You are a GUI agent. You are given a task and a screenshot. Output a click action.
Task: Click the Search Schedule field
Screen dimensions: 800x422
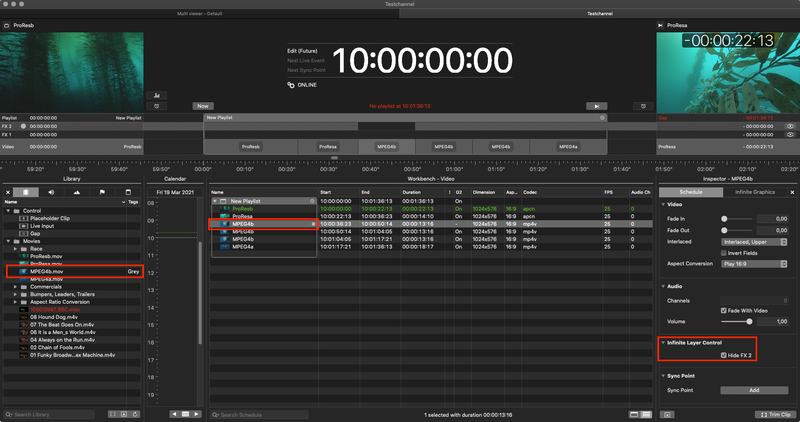pos(259,415)
